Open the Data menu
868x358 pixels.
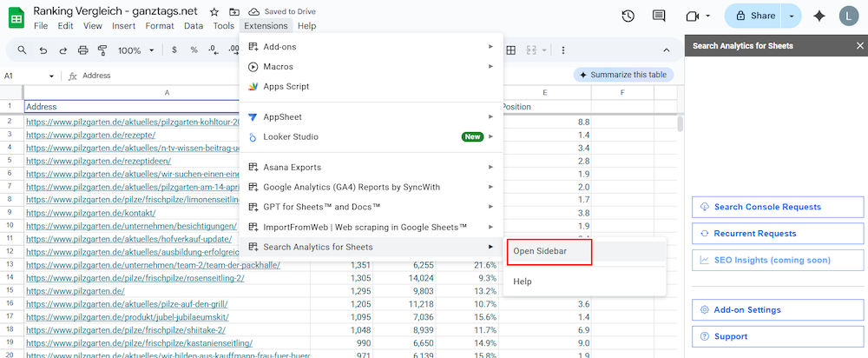(x=194, y=25)
